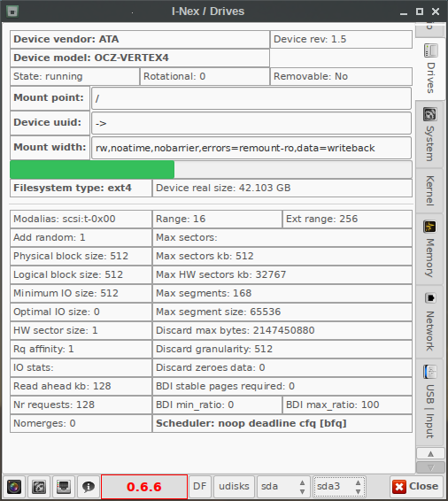The width and height of the screenshot is (448, 501).
Task: Click 'HW sector size: 1' text
Action: click(55, 330)
